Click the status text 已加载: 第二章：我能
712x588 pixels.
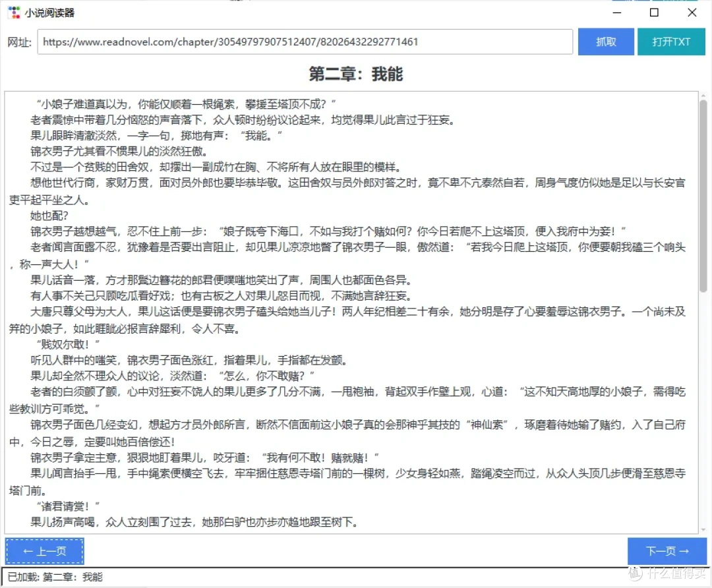coord(55,577)
